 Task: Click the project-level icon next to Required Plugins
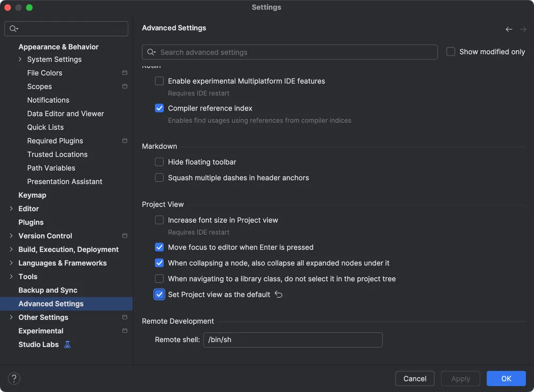coord(124,140)
